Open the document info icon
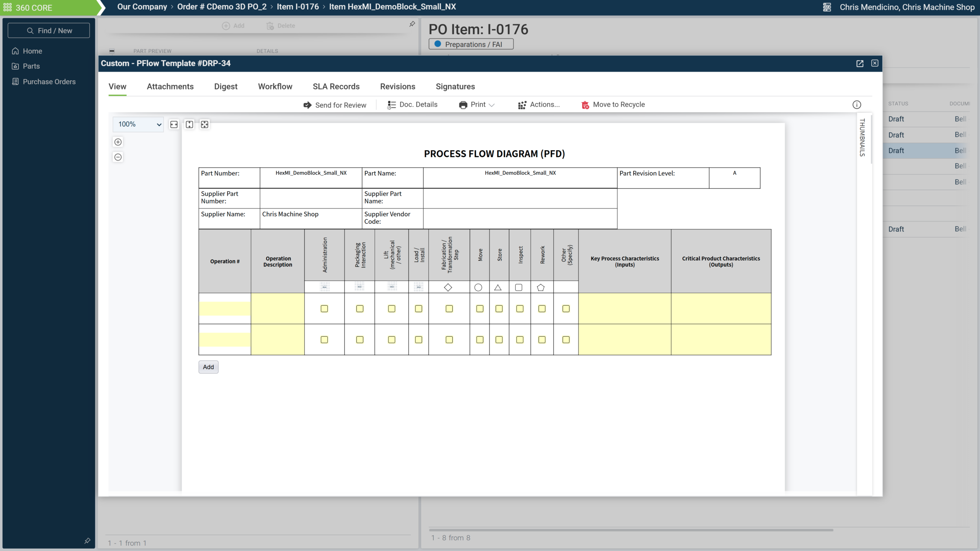 click(x=857, y=104)
